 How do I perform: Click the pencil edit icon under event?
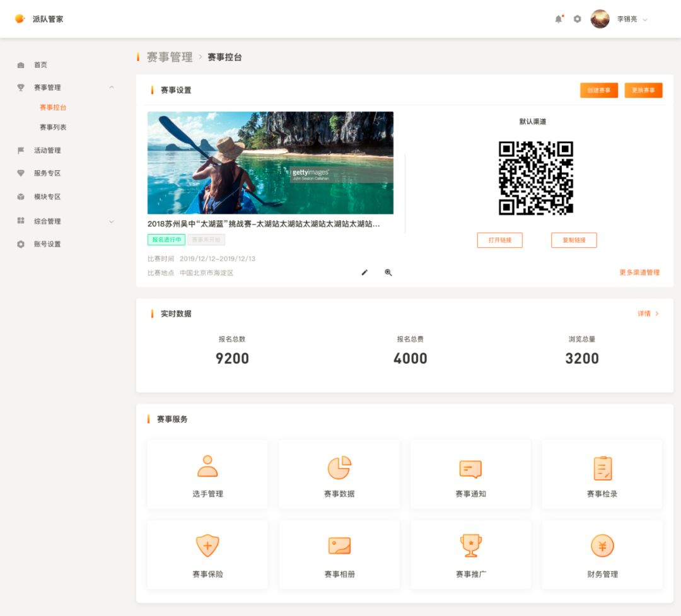(364, 272)
